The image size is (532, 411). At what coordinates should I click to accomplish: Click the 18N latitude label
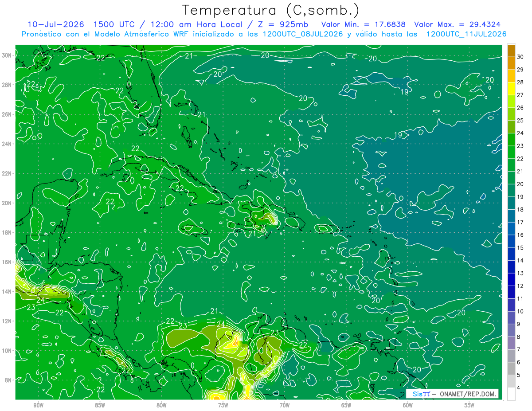[8, 232]
